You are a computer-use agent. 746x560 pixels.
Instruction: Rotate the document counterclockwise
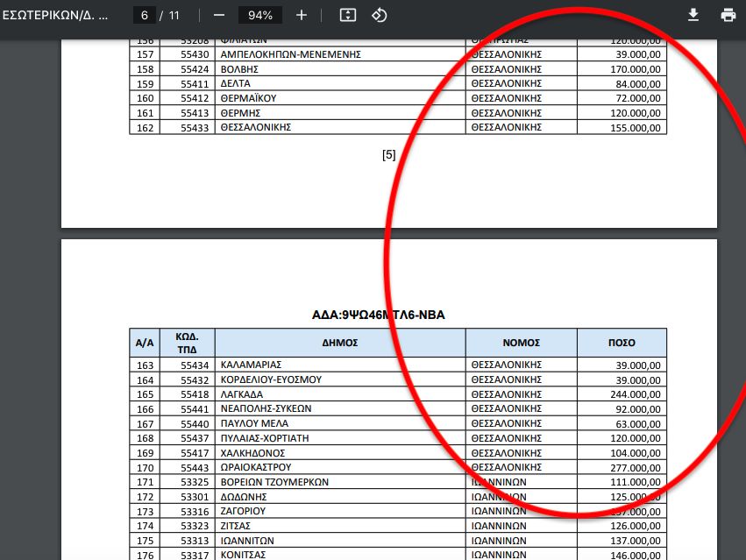click(380, 15)
